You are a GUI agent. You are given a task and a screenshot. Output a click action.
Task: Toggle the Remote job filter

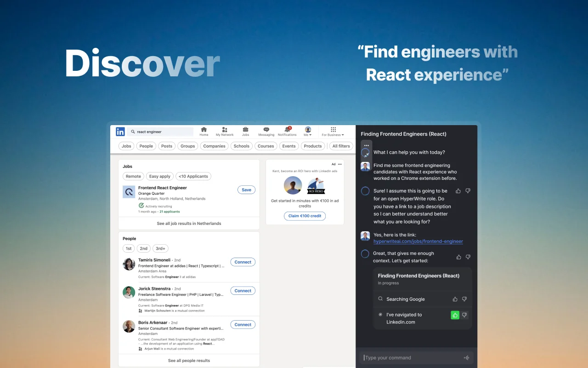pyautogui.click(x=133, y=176)
